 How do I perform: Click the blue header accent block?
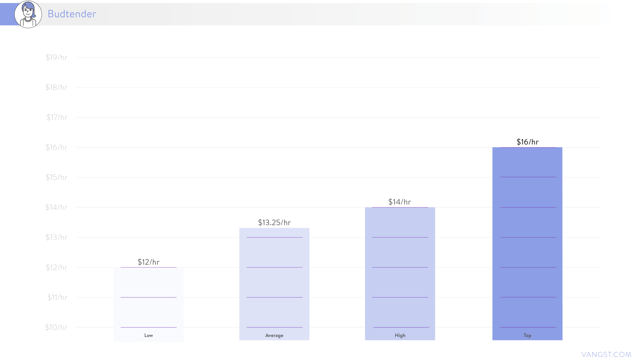point(7,14)
